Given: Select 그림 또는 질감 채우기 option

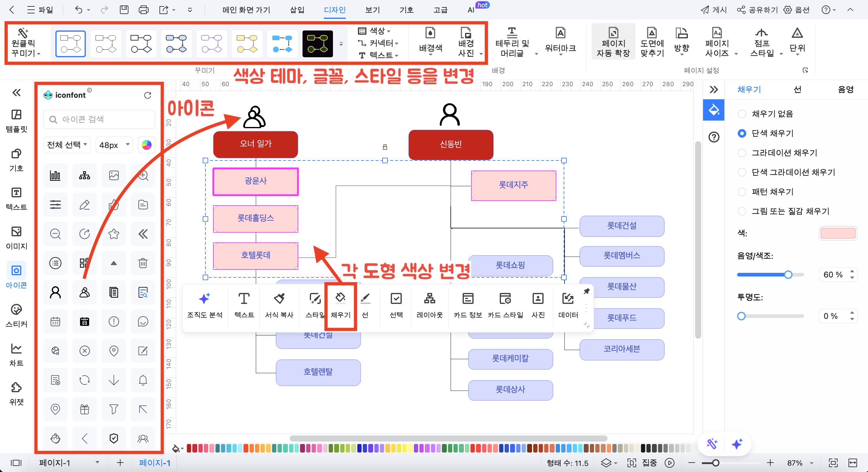Looking at the screenshot, I should coord(783,211).
